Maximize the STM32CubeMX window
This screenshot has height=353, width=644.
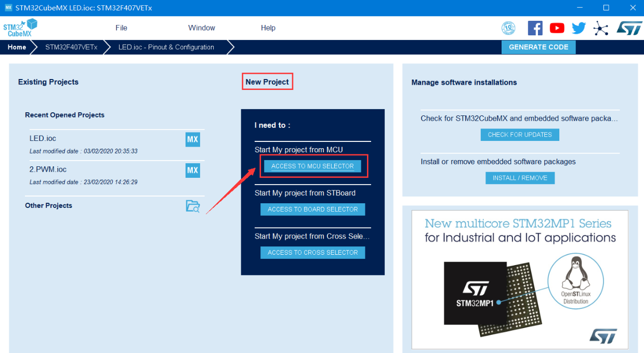coord(606,8)
